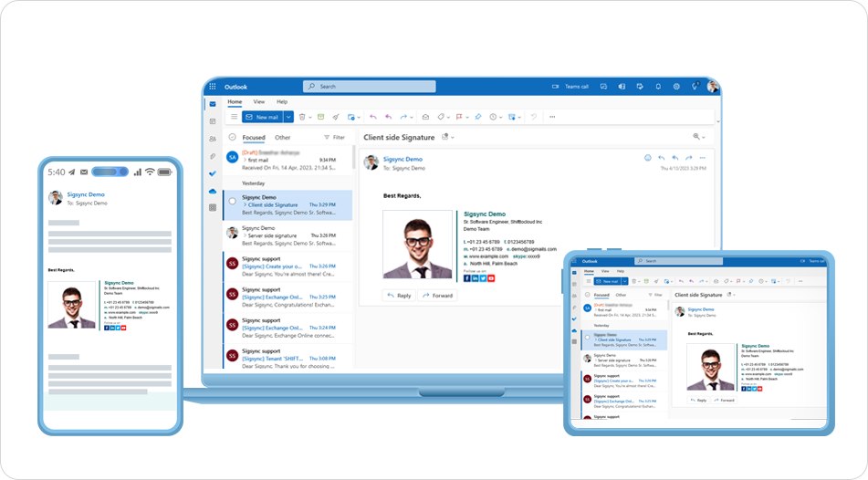868x480 pixels.
Task: Toggle select circle on highlighted Client side Signature mail
Action: coord(232,200)
